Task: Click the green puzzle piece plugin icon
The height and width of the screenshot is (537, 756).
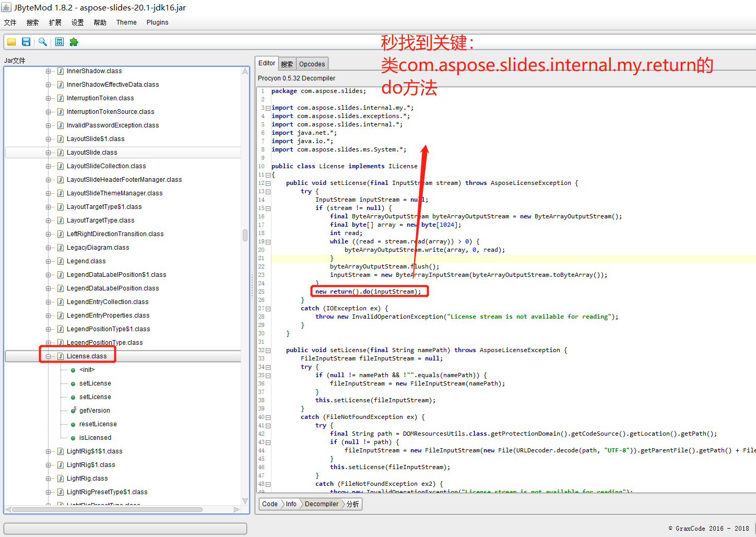Action: [74, 42]
